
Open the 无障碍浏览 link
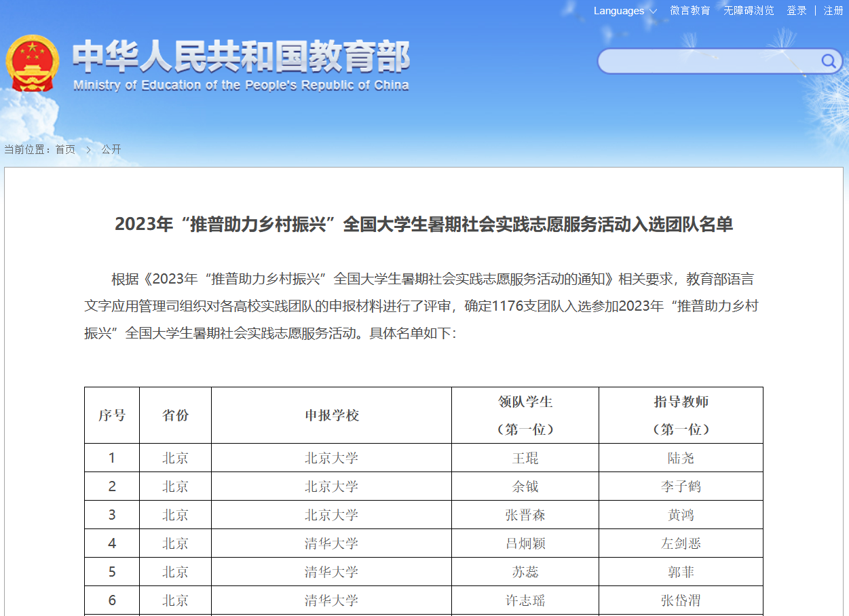pos(749,11)
